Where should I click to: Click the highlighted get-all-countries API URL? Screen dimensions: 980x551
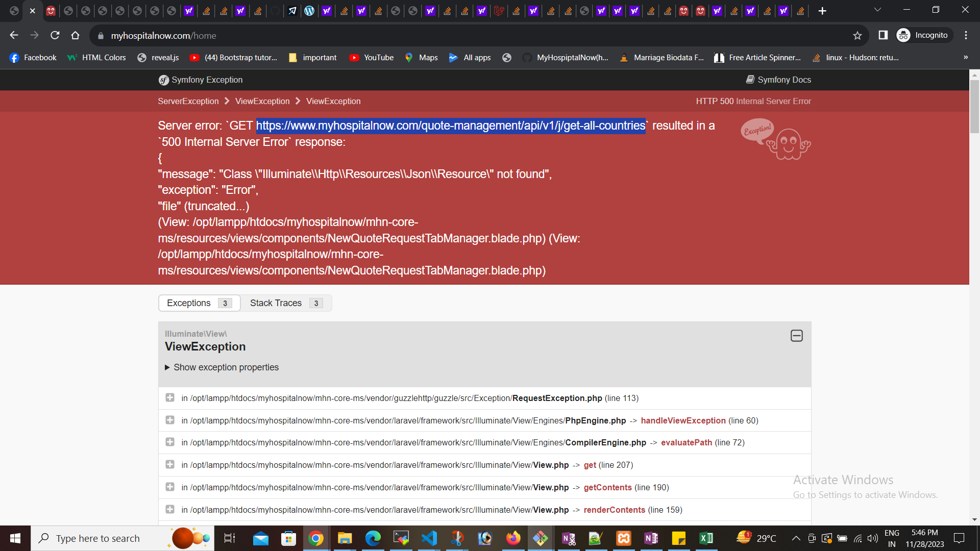[x=451, y=126]
